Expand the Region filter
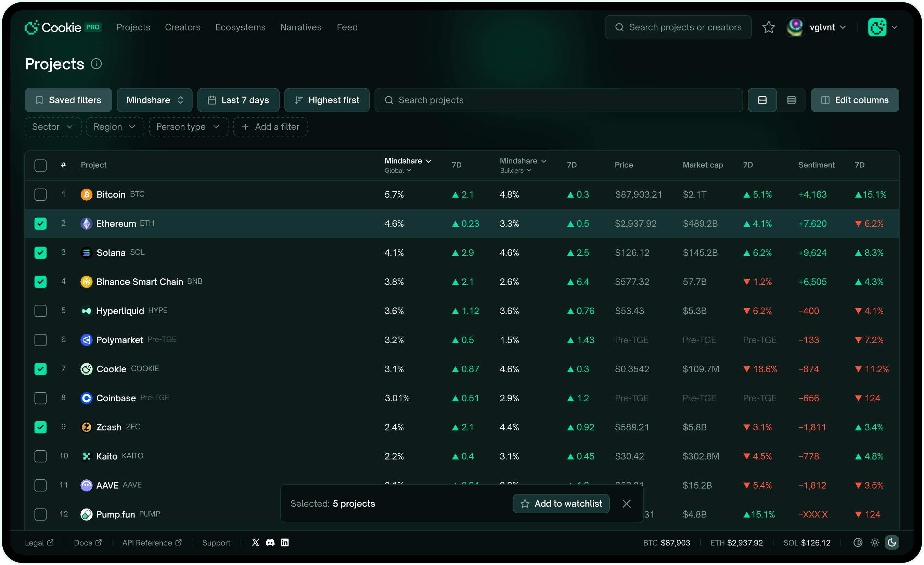Screen dimensions: 924x565 pos(115,127)
